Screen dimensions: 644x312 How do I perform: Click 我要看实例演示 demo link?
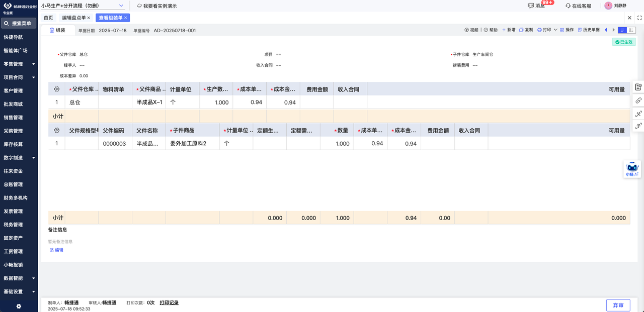point(156,6)
